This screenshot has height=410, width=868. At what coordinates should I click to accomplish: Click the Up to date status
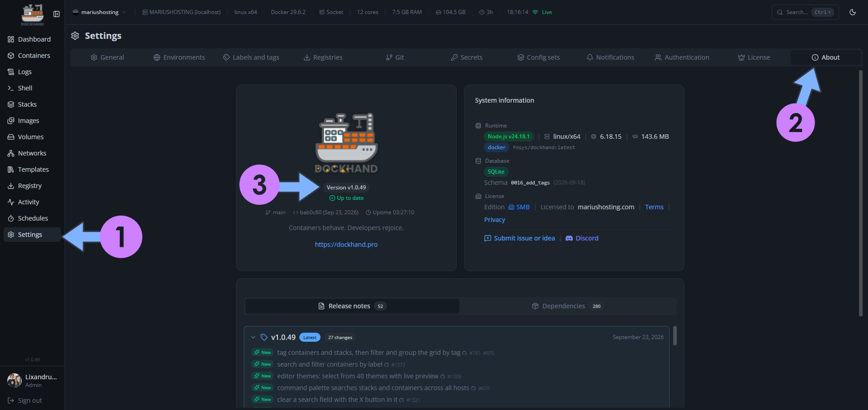[x=346, y=198]
